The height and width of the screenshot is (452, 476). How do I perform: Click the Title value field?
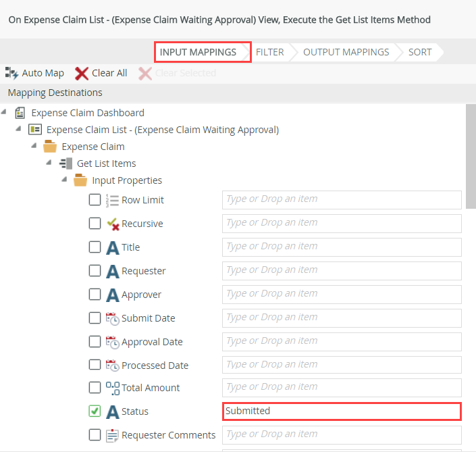(342, 247)
